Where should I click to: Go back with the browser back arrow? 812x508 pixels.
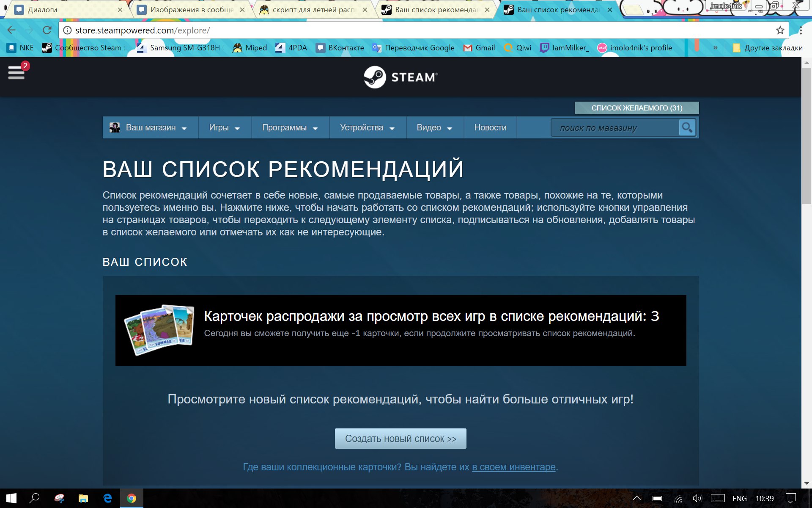click(11, 30)
